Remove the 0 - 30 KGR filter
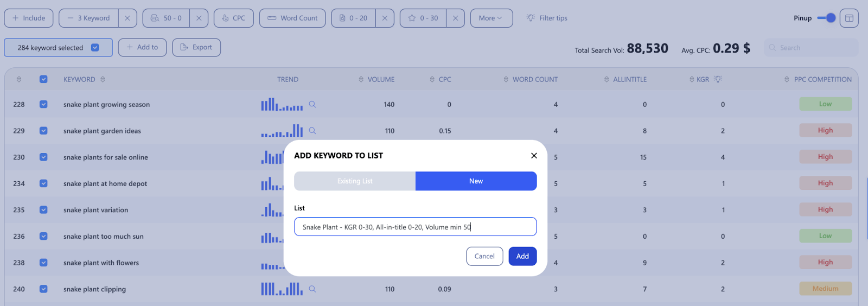The height and width of the screenshot is (306, 868). (455, 18)
